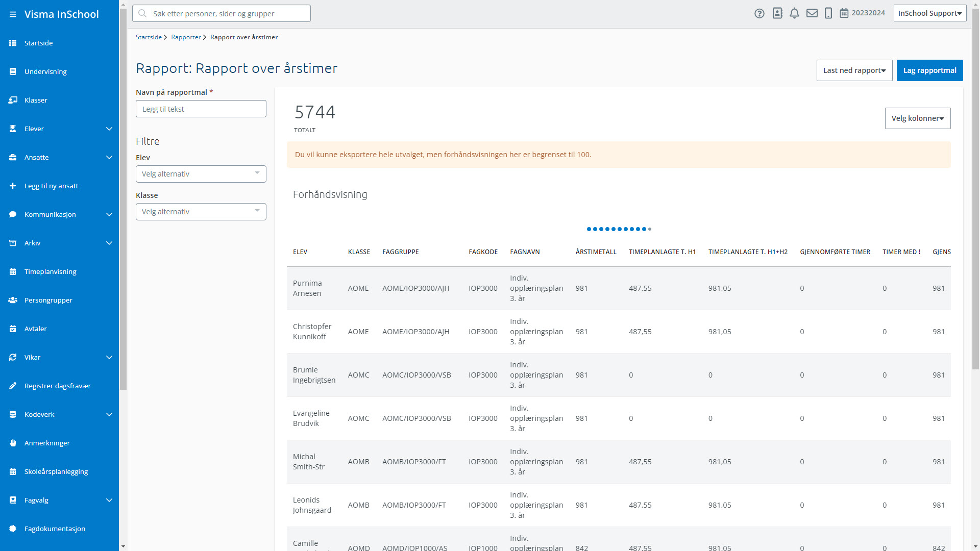Click the Registrer dagsfravær pencil icon

(x=13, y=386)
